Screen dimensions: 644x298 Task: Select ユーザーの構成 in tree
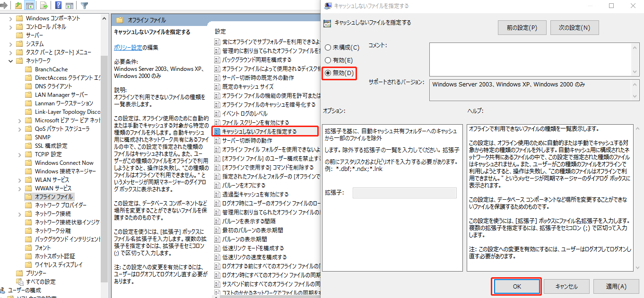25,290
